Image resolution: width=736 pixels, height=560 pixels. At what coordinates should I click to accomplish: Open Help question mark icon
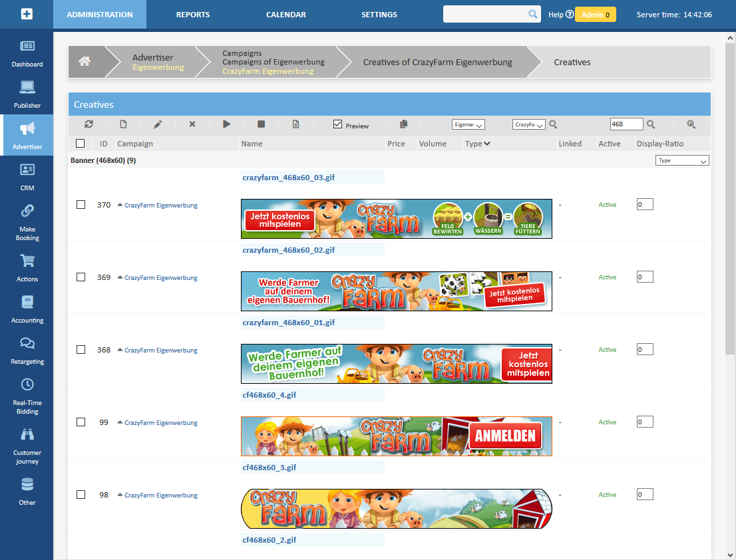pyautogui.click(x=570, y=14)
